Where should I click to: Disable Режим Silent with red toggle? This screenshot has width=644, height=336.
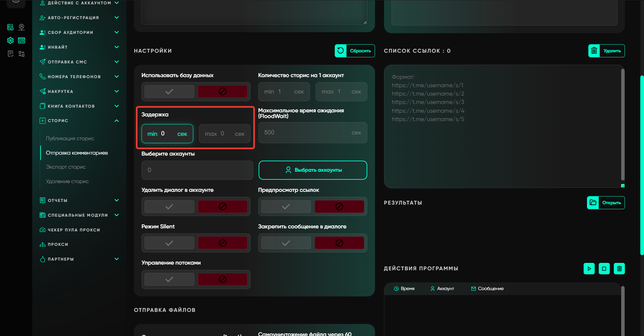pyautogui.click(x=222, y=243)
